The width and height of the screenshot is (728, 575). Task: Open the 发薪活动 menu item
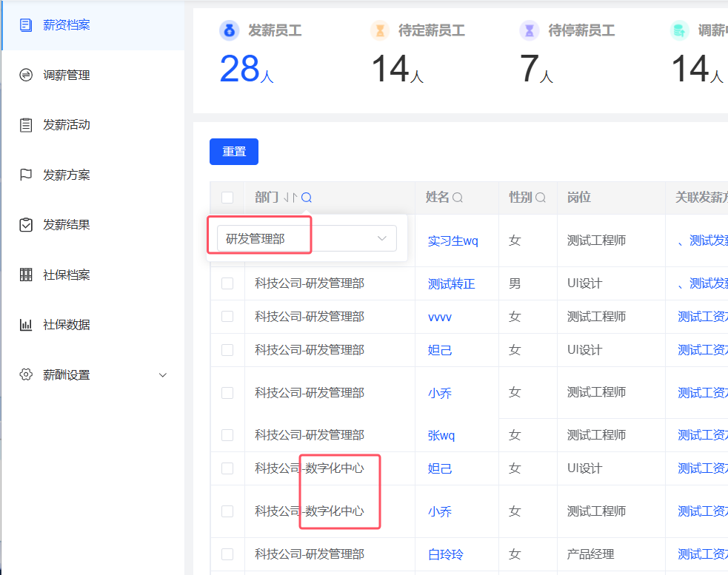(67, 125)
